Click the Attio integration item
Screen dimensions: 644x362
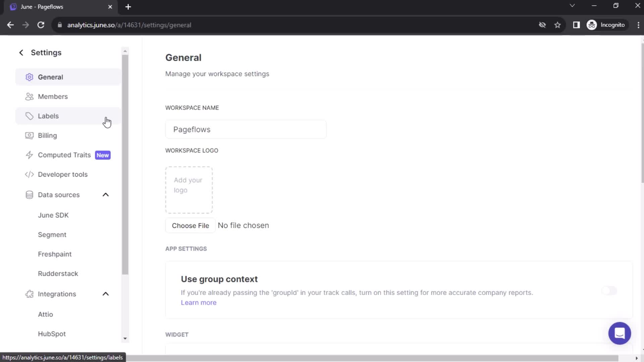coord(45,314)
